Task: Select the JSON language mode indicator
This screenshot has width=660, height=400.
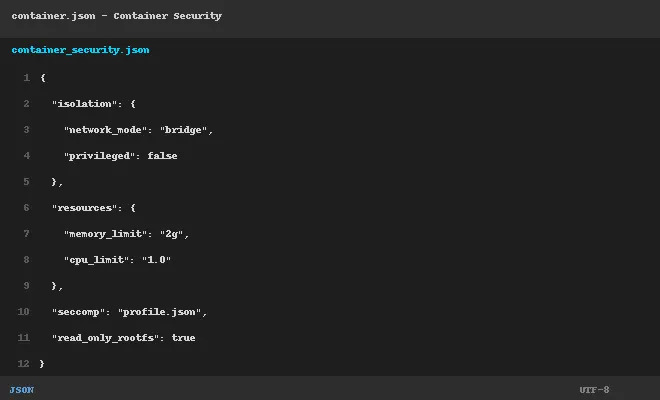Action: (x=22, y=390)
